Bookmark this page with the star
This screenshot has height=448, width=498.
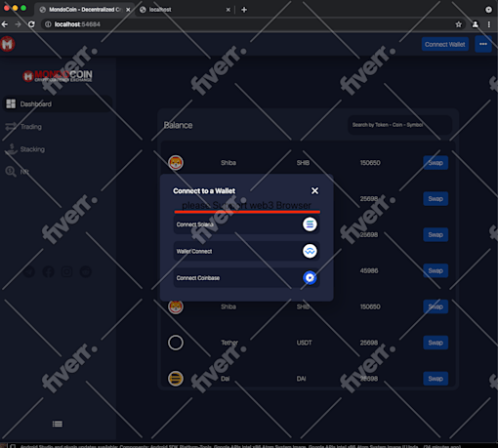[459, 24]
